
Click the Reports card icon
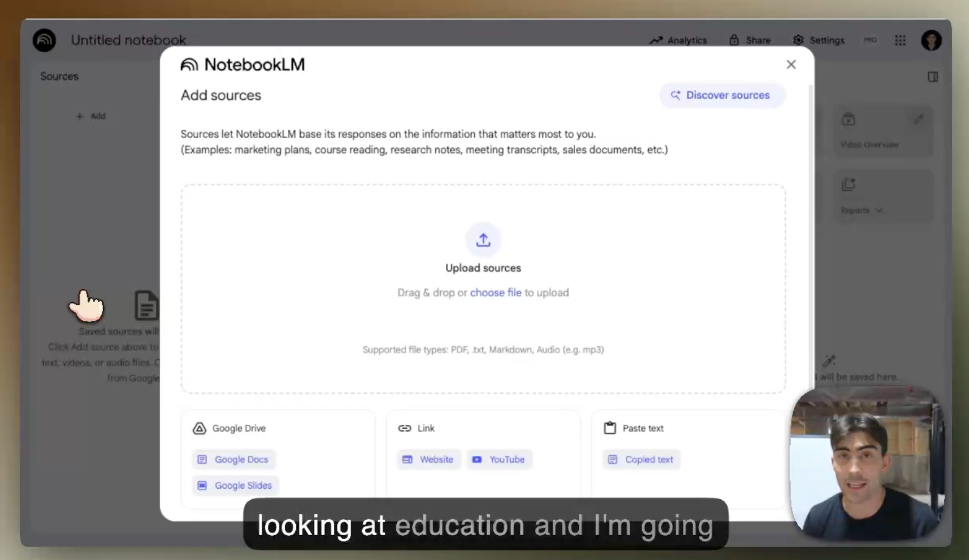pos(848,184)
